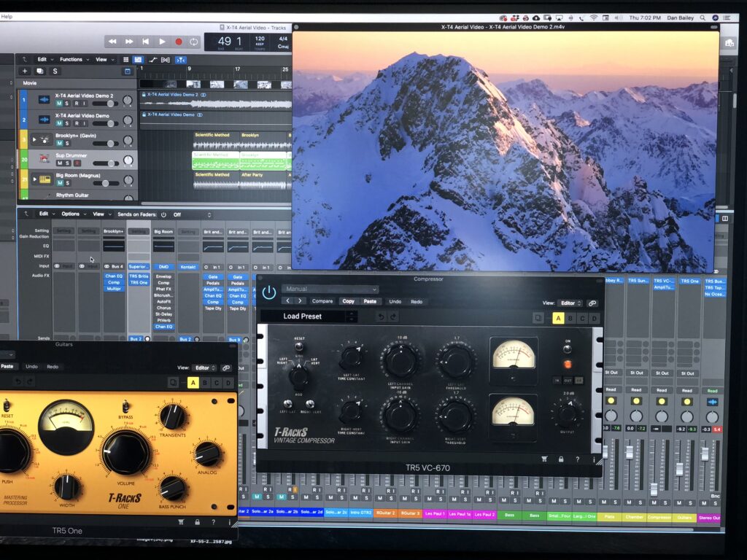Toggle the Sends on Faders power button

(163, 215)
